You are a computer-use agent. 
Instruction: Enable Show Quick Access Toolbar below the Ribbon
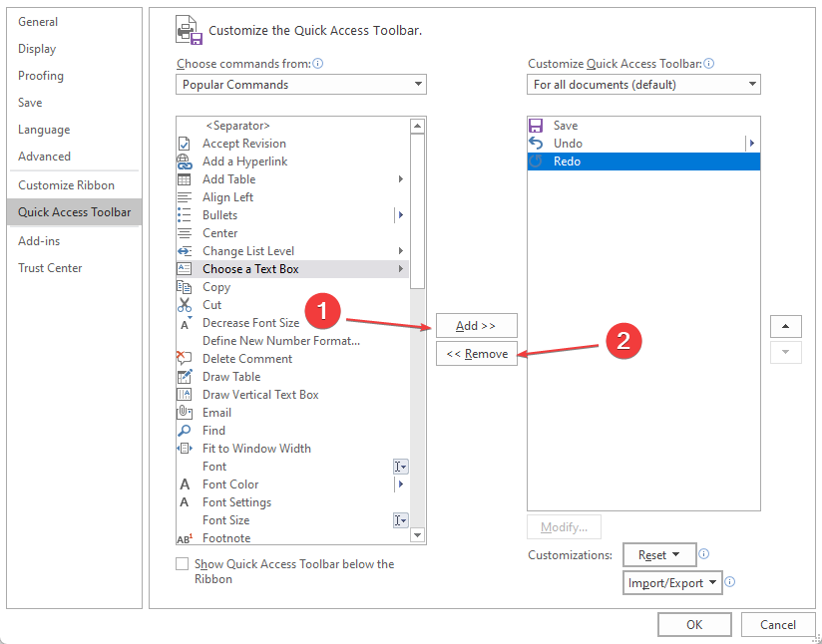point(182,564)
